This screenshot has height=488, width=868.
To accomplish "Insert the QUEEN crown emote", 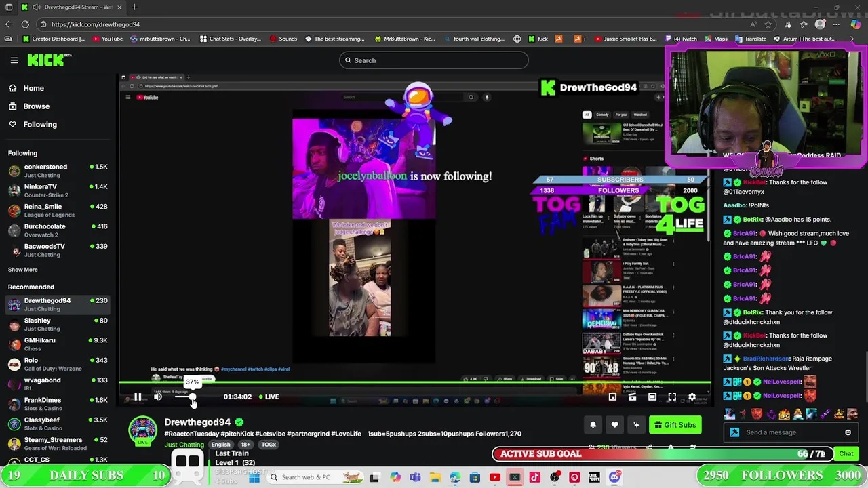I will 839,414.
